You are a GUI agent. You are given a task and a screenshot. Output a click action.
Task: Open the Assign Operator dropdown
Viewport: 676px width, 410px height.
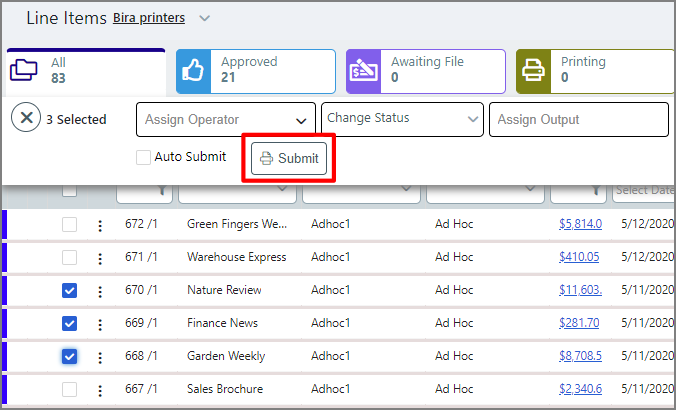point(225,120)
